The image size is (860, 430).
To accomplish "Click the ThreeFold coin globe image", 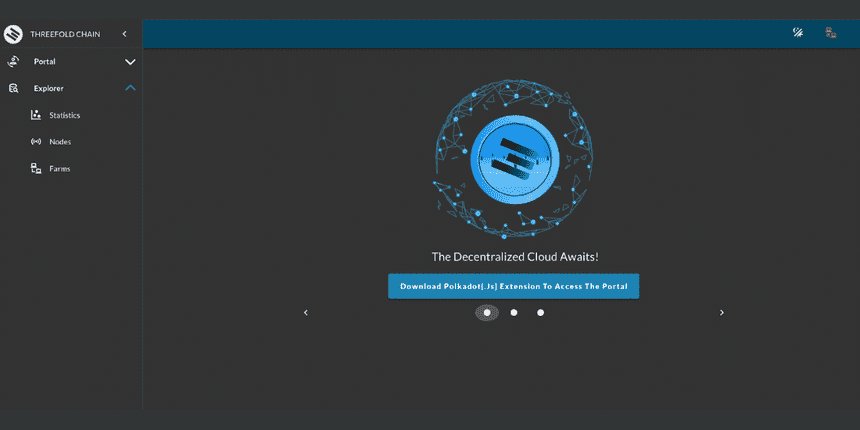I will [x=514, y=160].
